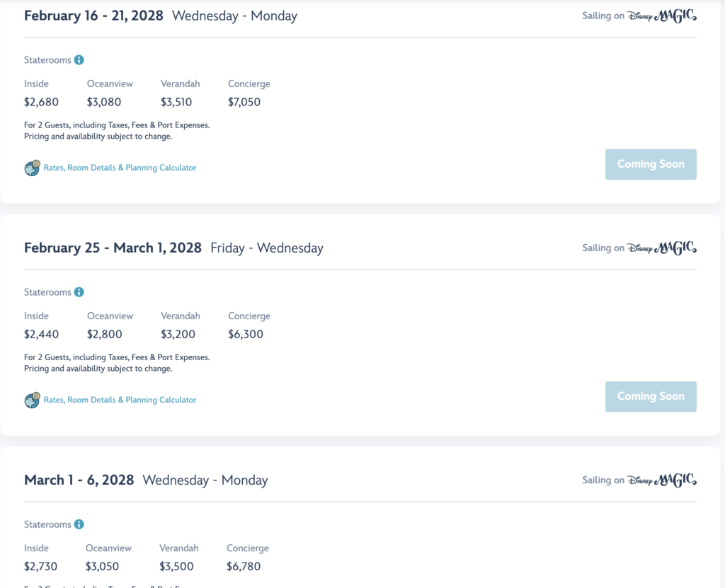Click planning calculator globe icon, February 25 sailing

[x=32, y=400]
